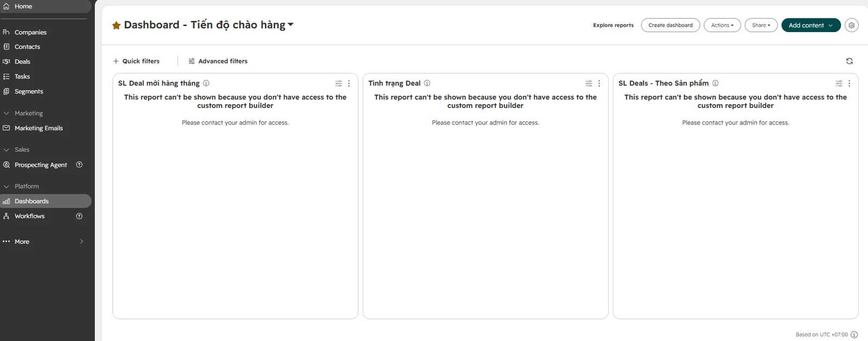Viewport: 868px width, 341px height.
Task: Click the Prospecting Agent icon
Action: (7, 165)
